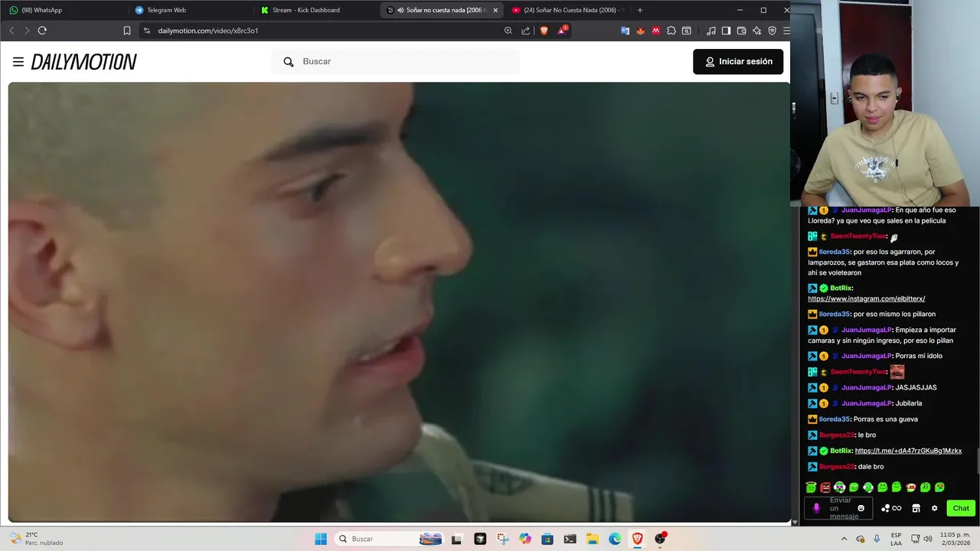Image resolution: width=980 pixels, height=551 pixels.
Task: Open Leo AI sparkle icon
Action: (756, 31)
